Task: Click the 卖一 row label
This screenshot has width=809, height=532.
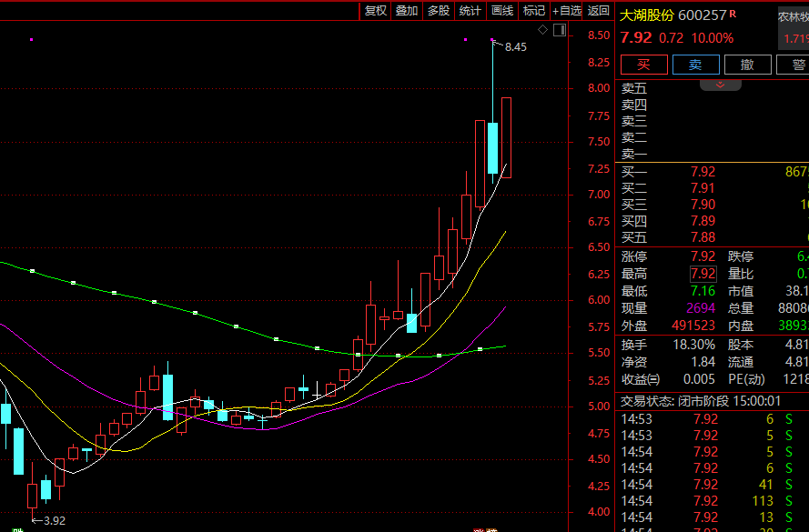Action: (x=634, y=154)
